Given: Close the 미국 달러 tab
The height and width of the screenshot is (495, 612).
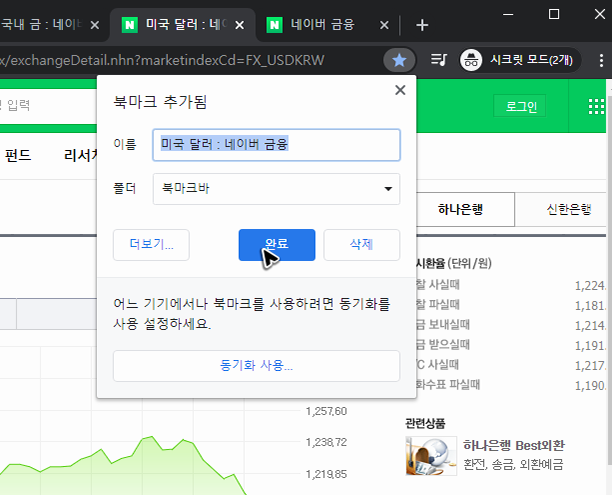Looking at the screenshot, I should 240,25.
